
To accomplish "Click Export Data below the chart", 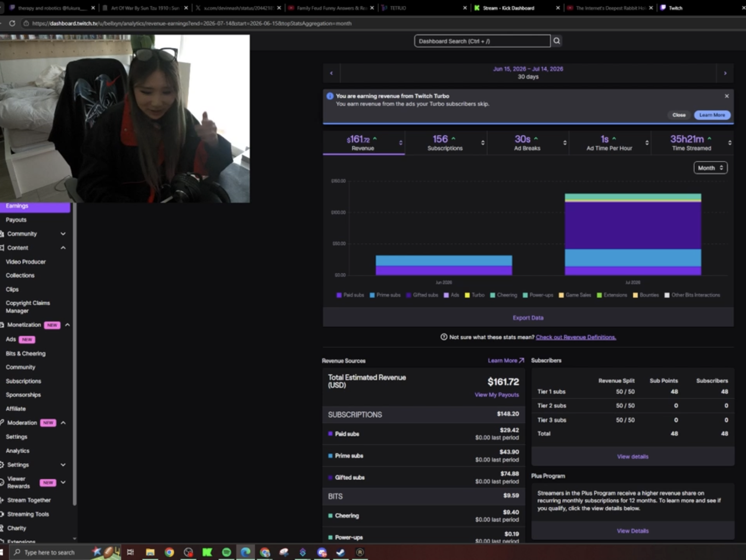I will point(528,318).
